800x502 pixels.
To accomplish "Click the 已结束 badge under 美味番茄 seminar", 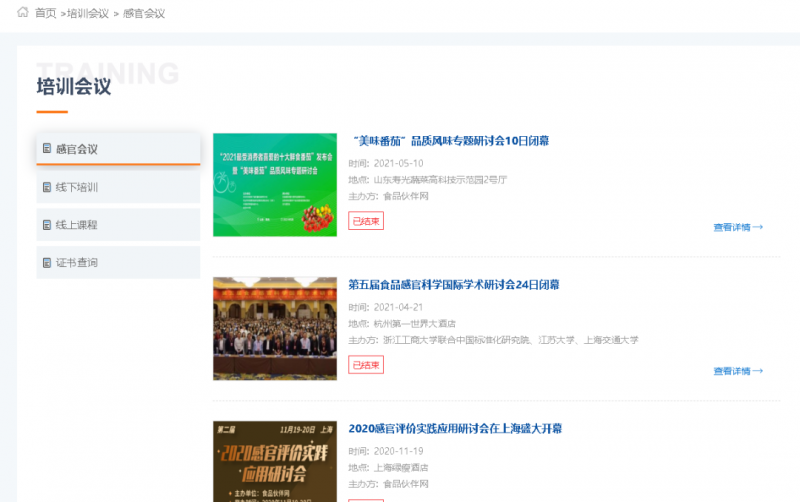I will coord(365,221).
